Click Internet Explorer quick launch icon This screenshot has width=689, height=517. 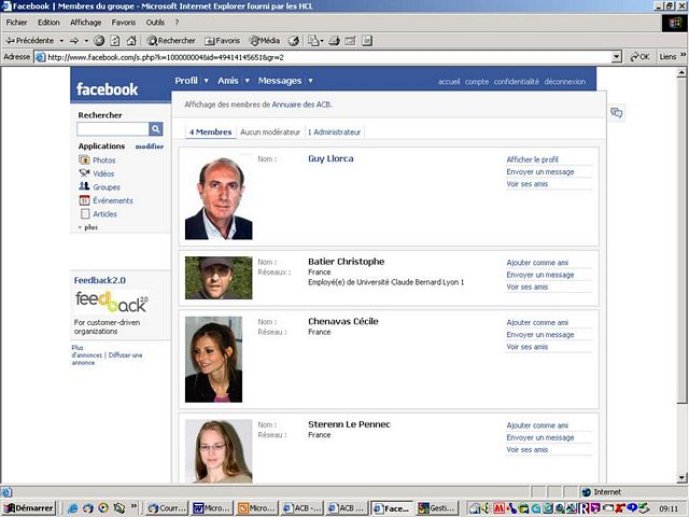[73, 508]
